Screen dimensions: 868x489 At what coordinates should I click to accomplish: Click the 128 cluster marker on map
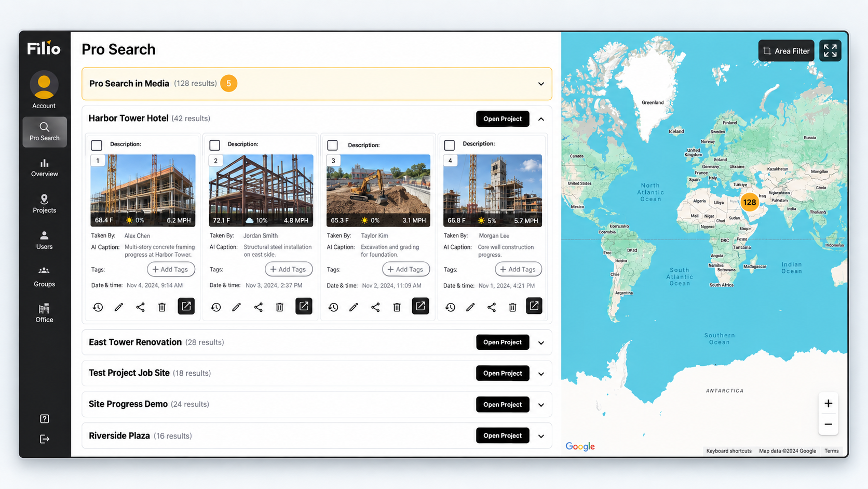pos(749,202)
